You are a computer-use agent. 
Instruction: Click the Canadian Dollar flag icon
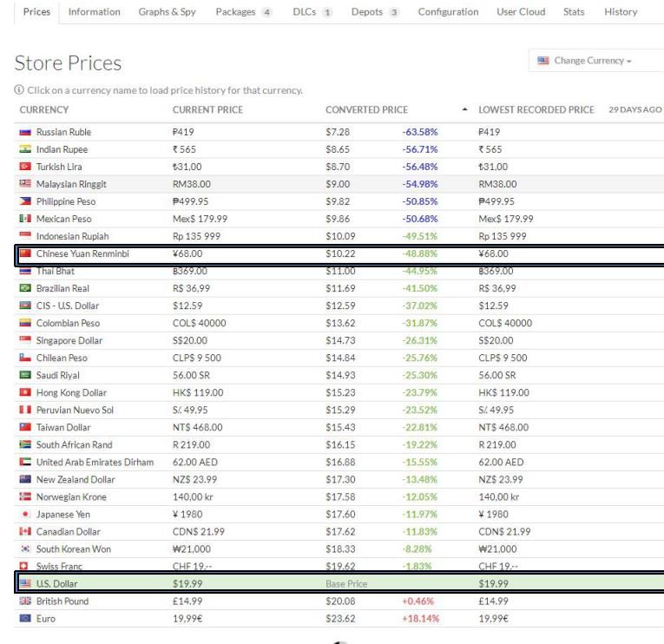click(24, 531)
